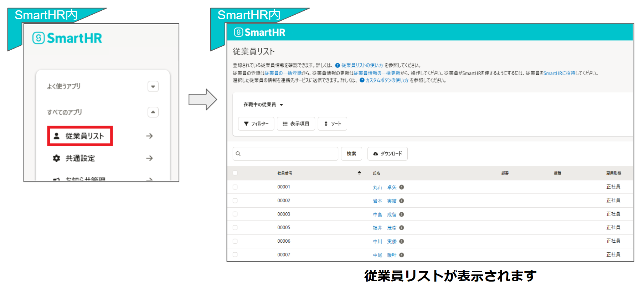
Task: Click the 氏名 column header
Action: (x=376, y=173)
